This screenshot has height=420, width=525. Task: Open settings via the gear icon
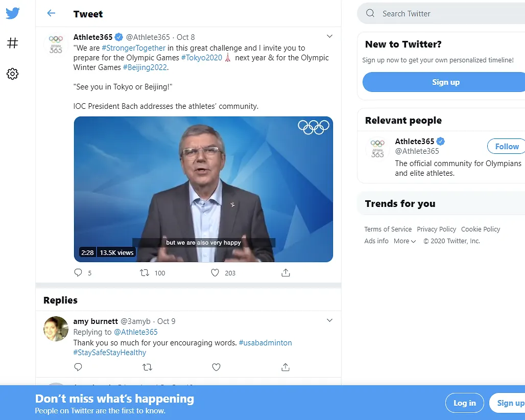tap(12, 74)
